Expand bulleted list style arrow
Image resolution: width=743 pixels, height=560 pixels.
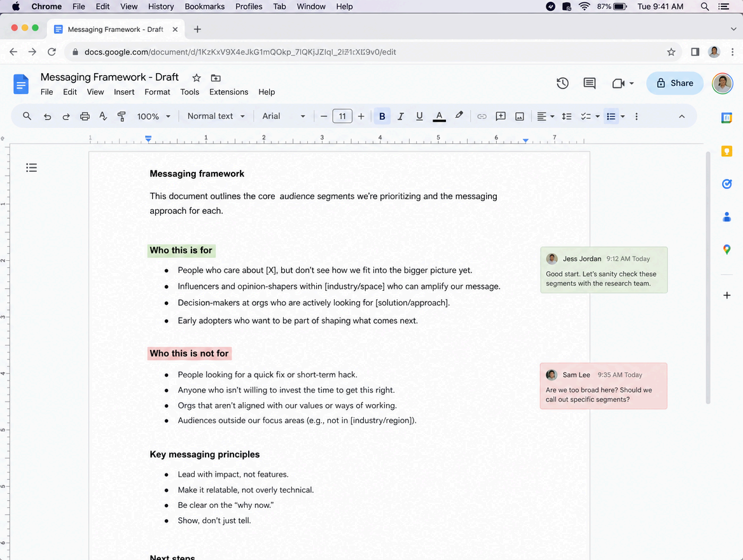623,116
